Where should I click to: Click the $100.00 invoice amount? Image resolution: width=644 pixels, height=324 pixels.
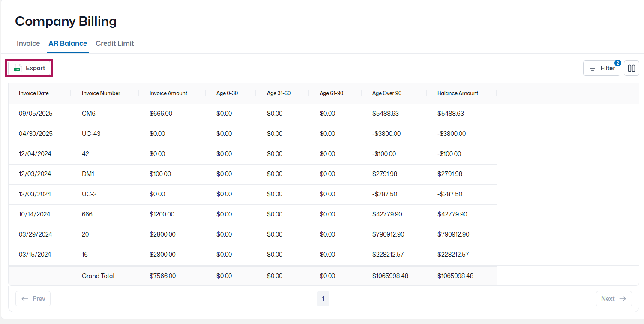[x=160, y=174]
